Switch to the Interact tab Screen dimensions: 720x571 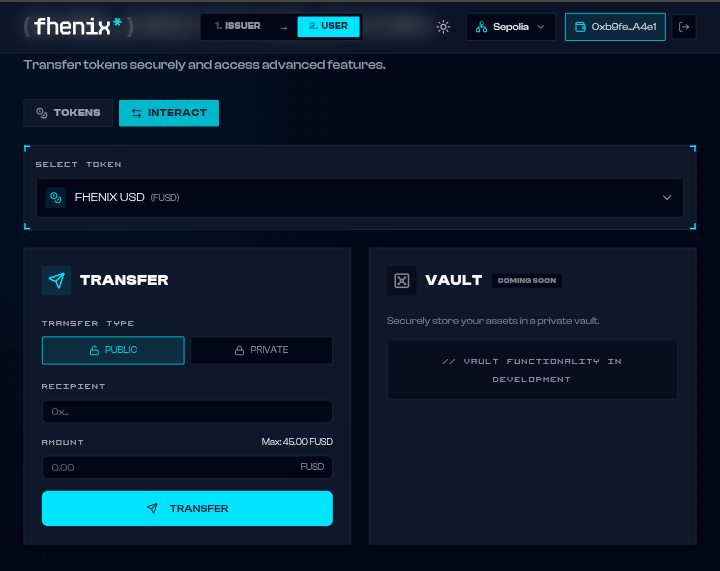pyautogui.click(x=169, y=113)
